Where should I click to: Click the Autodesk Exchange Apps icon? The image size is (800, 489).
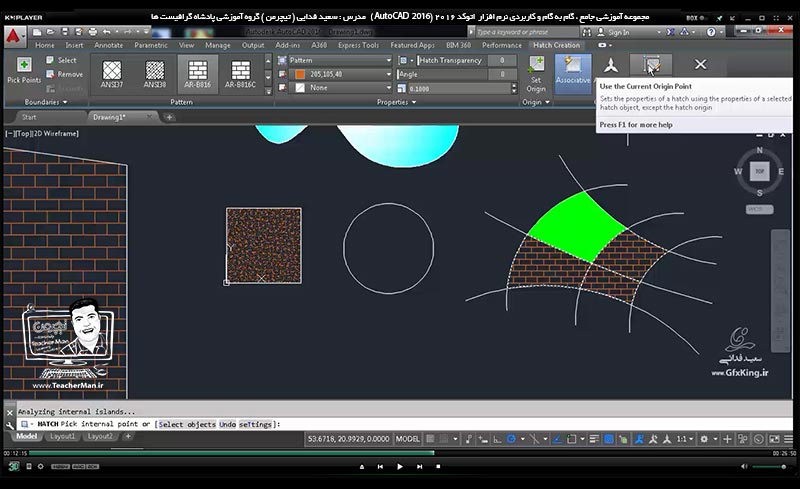(670, 32)
